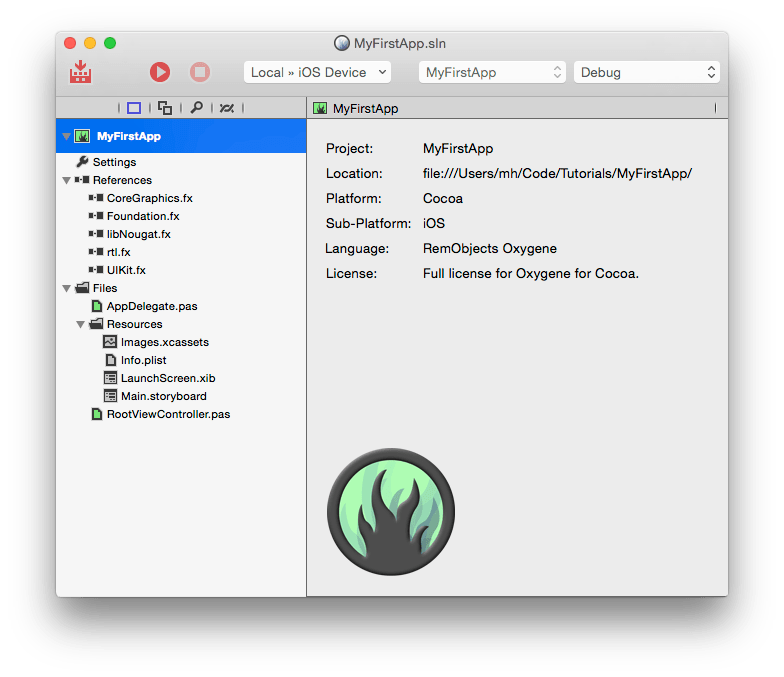Collapse the References node
The image size is (784, 677).
(x=66, y=180)
